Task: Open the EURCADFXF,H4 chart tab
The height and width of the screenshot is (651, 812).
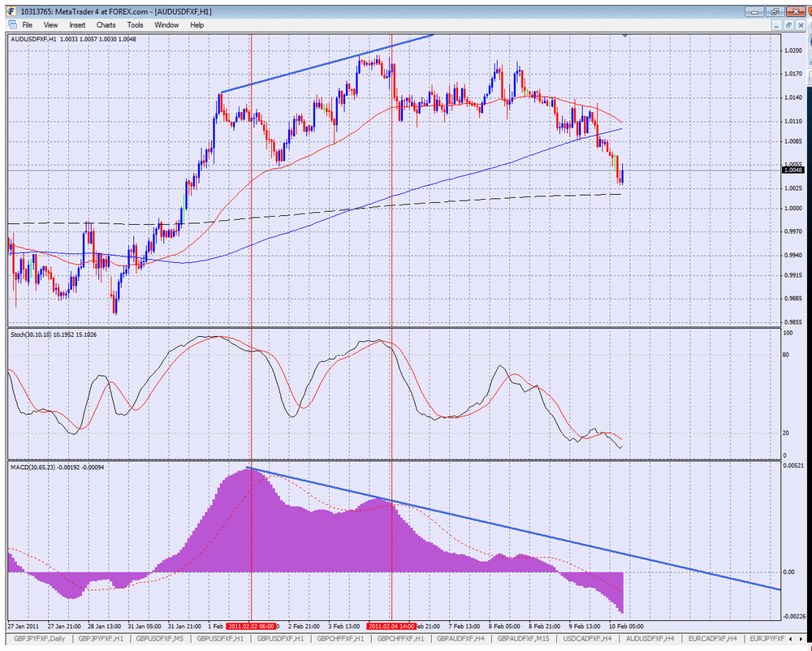Action: pos(712,639)
